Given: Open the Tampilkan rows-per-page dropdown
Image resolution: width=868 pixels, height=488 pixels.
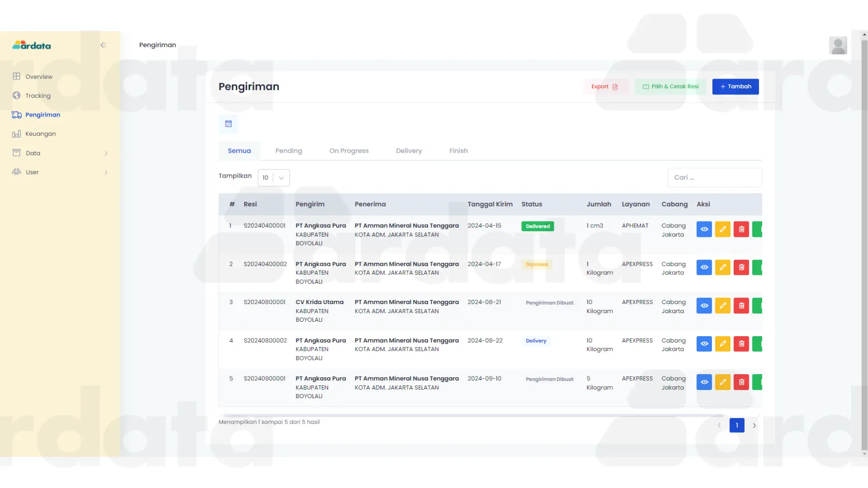Looking at the screenshot, I should [x=274, y=178].
